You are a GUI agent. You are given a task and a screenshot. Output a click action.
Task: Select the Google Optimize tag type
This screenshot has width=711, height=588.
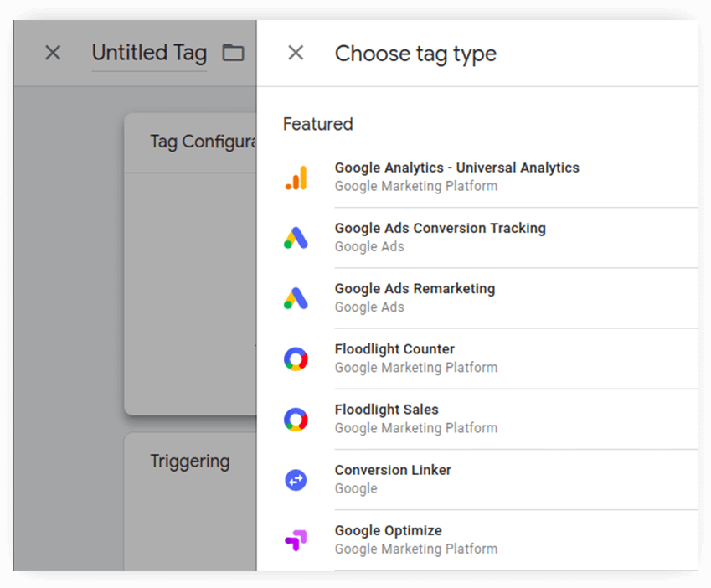[x=388, y=538]
